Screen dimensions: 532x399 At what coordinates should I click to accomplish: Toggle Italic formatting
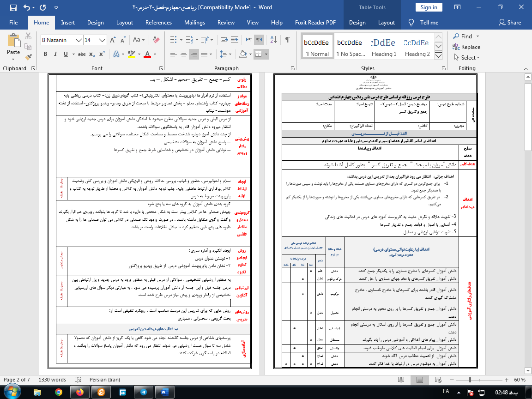[x=55, y=54]
